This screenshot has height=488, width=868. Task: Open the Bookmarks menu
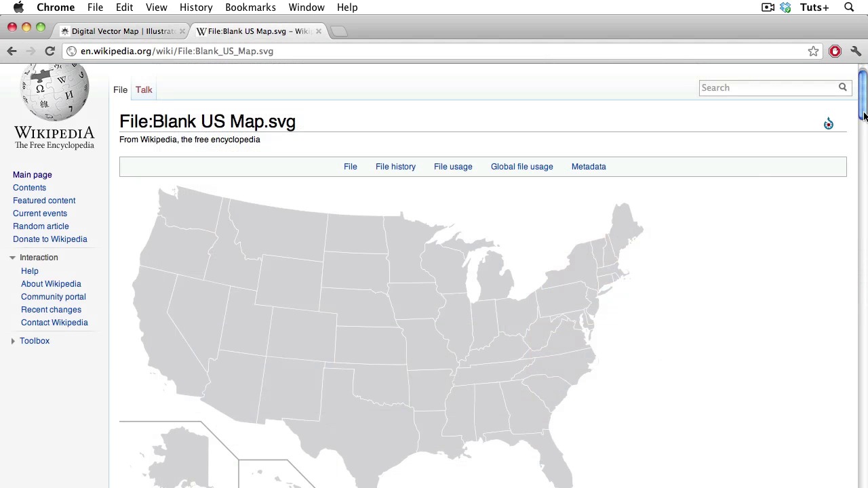(x=250, y=7)
